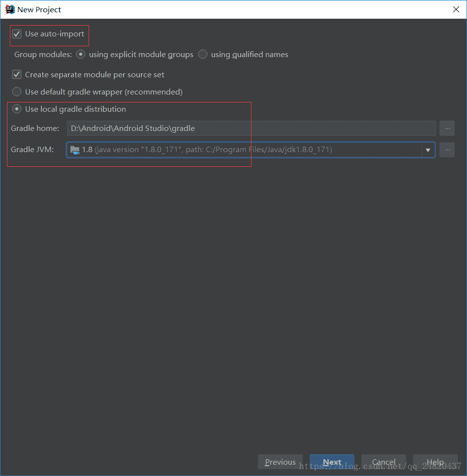Open the Gradle JVM dropdown arrow
Image resolution: width=467 pixels, height=476 pixels.
pos(428,150)
